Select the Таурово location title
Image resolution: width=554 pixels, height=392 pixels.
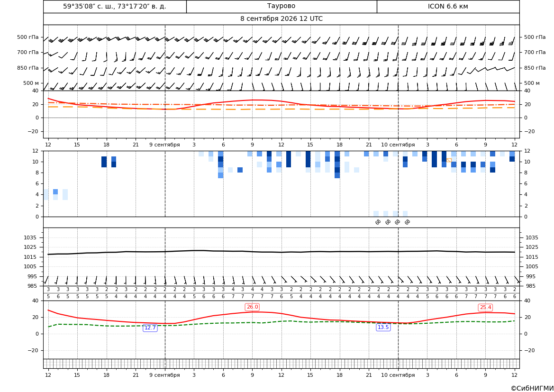click(281, 6)
